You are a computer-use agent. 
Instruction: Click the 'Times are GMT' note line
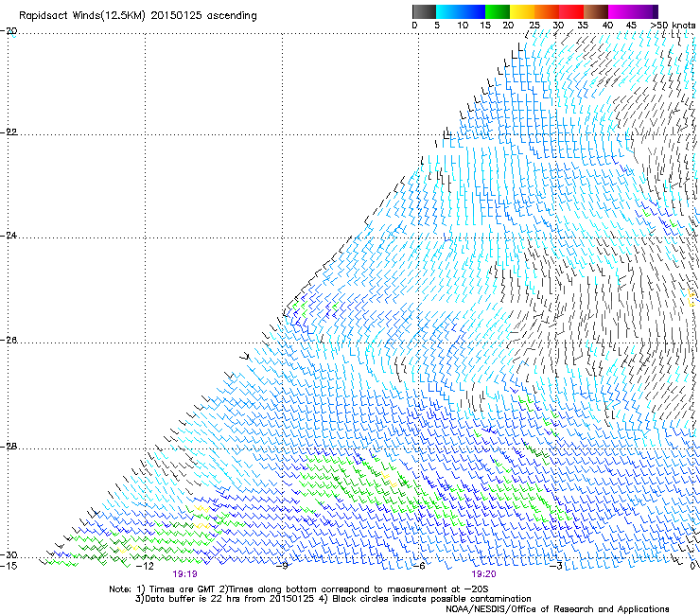click(x=299, y=589)
